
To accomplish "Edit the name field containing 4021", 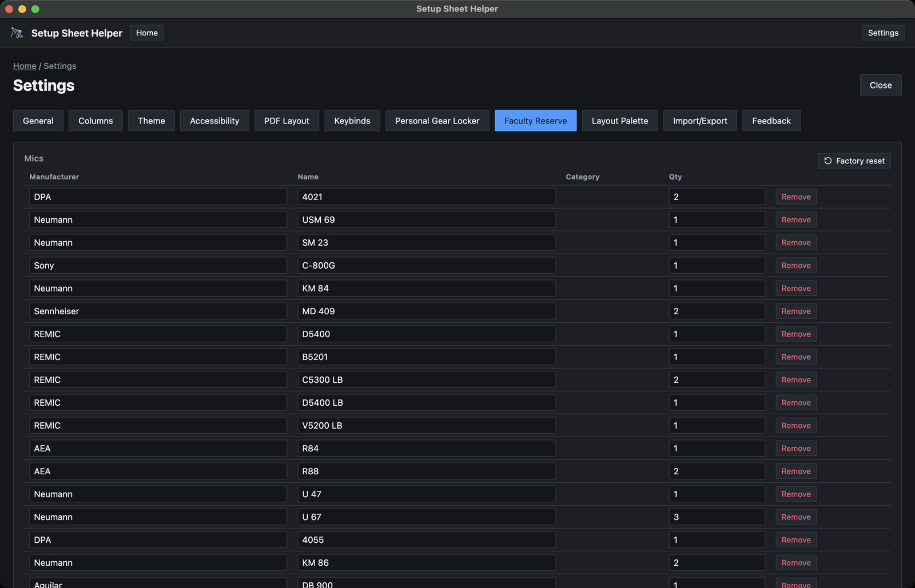I will (426, 197).
